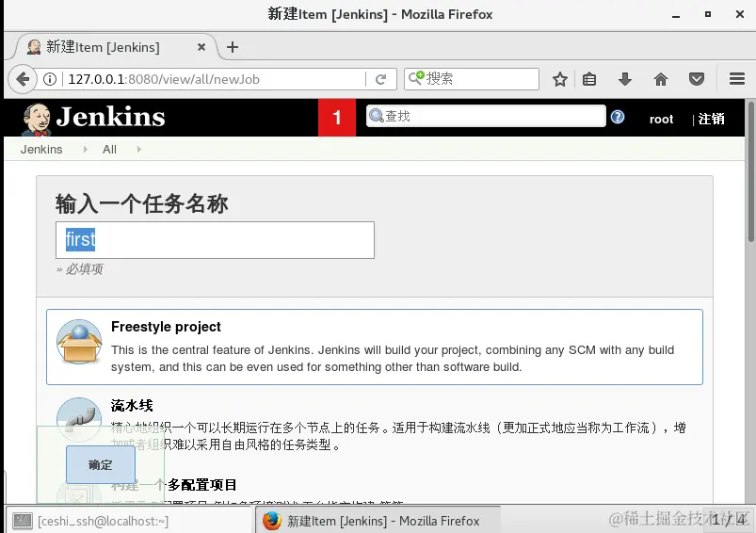Screen dimensions: 756x533
Task: Click the search engine magnifier icon
Action: coord(416,77)
